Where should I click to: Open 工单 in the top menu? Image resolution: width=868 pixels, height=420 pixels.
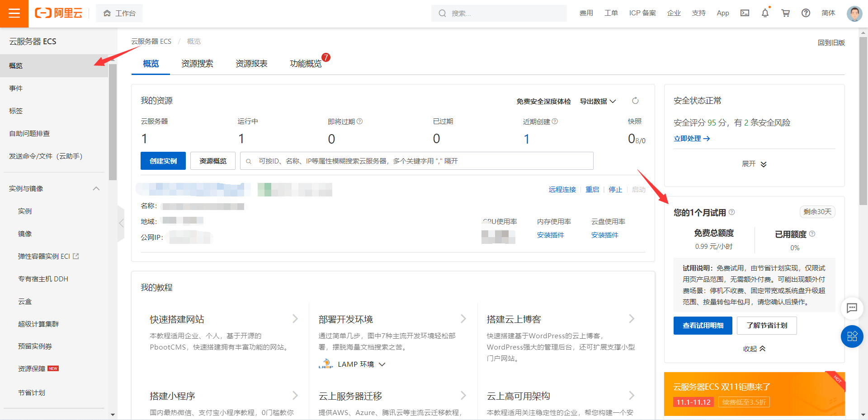[611, 13]
